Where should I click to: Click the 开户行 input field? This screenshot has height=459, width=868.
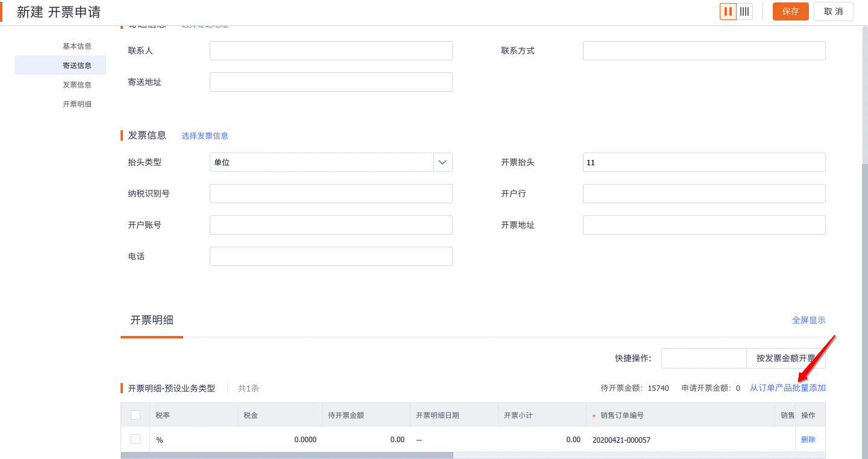tap(704, 194)
